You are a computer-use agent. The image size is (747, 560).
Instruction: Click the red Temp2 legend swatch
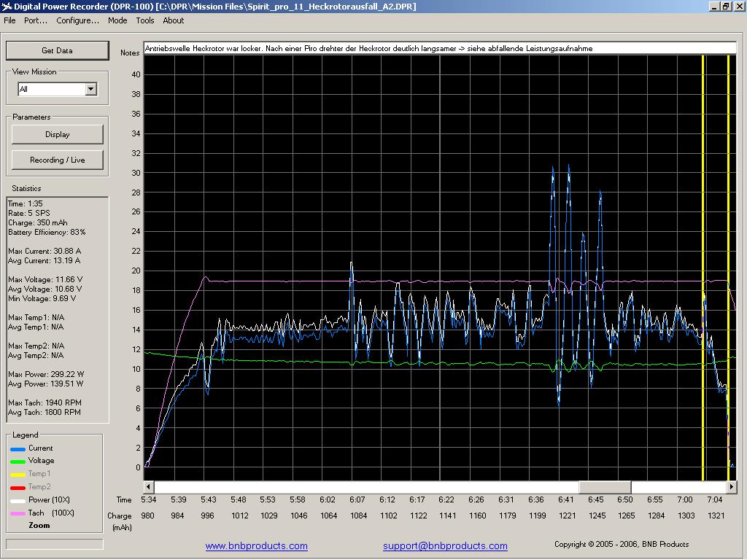tap(18, 488)
